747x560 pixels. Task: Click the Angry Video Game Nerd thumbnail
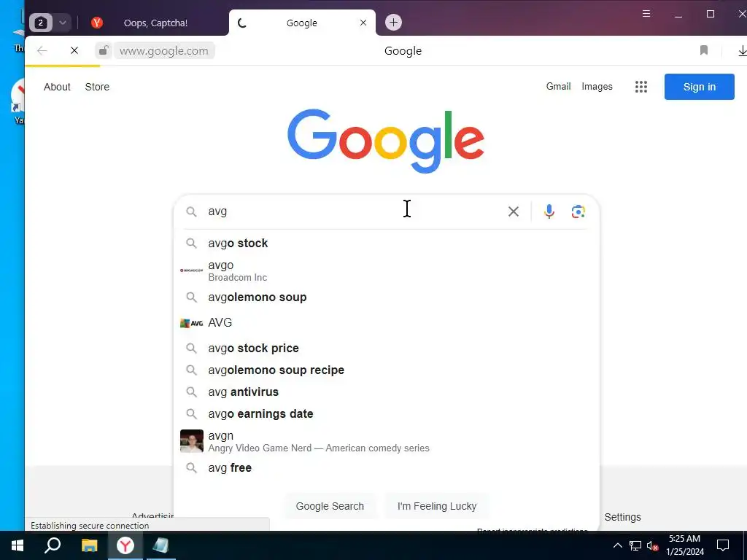(192, 441)
